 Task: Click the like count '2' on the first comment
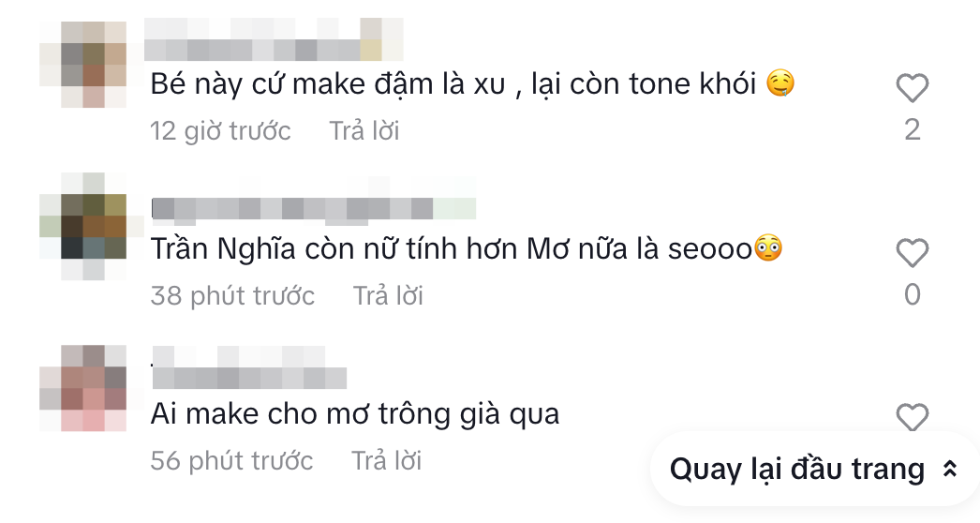click(913, 130)
